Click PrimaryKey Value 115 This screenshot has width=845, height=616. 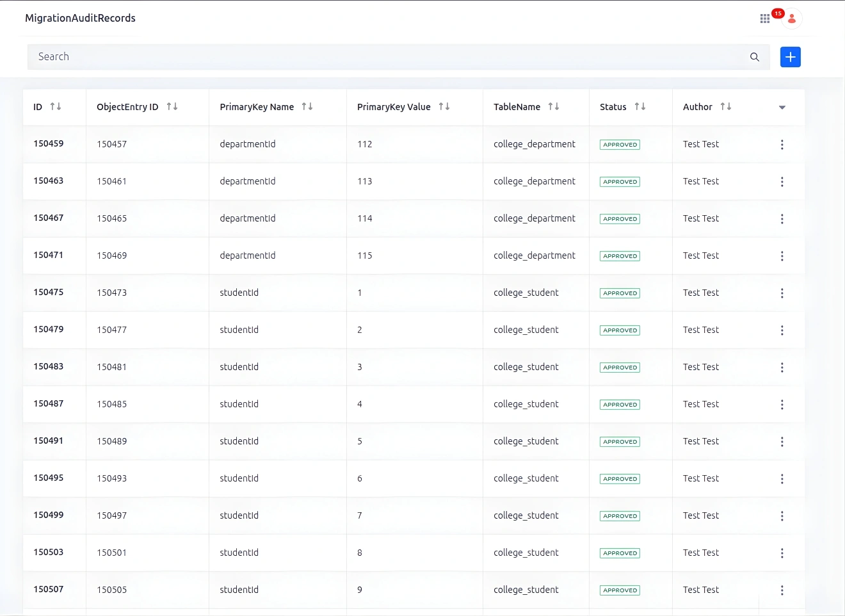[365, 255]
